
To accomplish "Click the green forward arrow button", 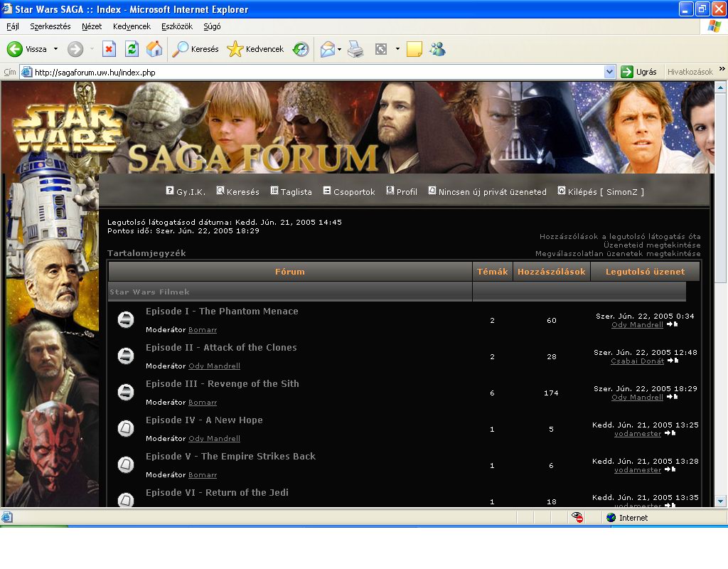I will (x=75, y=49).
